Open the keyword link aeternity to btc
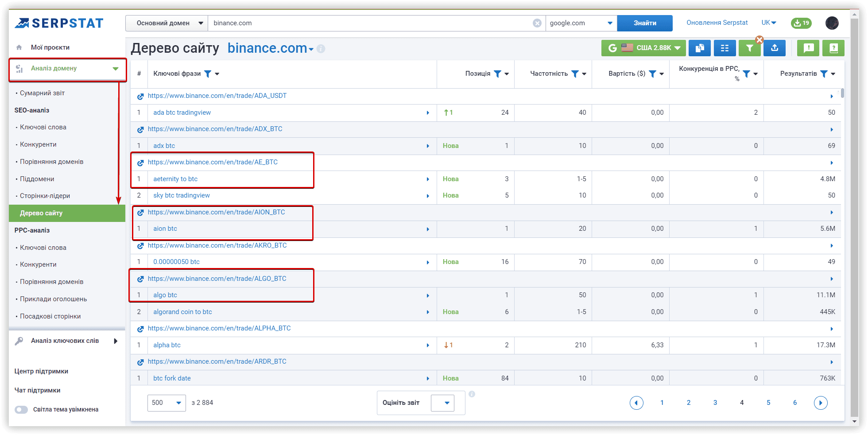 175,179
